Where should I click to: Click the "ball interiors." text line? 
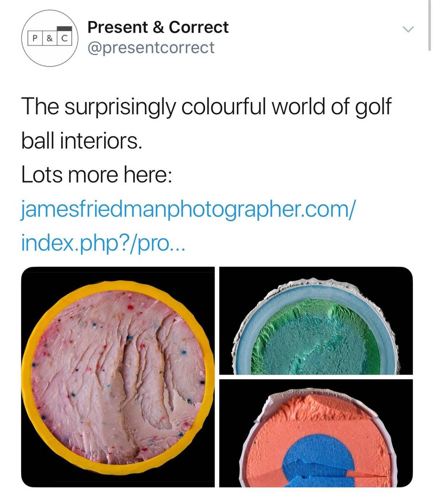pyautogui.click(x=81, y=141)
